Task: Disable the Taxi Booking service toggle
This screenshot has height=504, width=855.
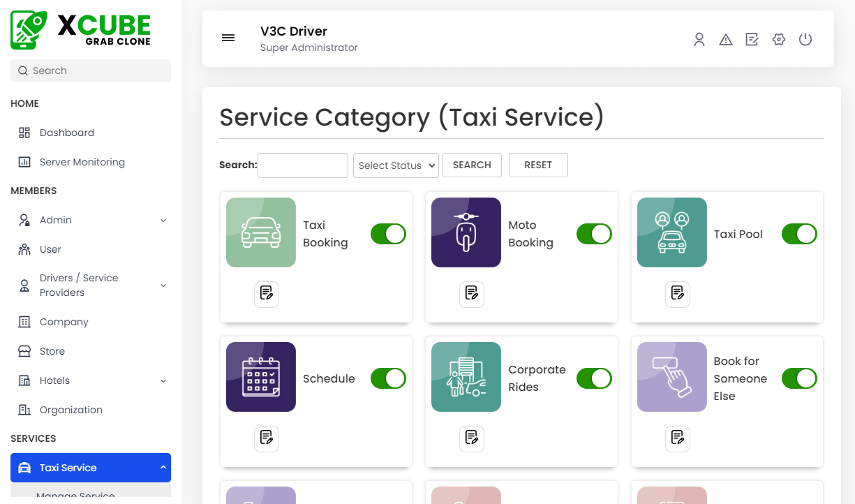Action: coord(388,234)
